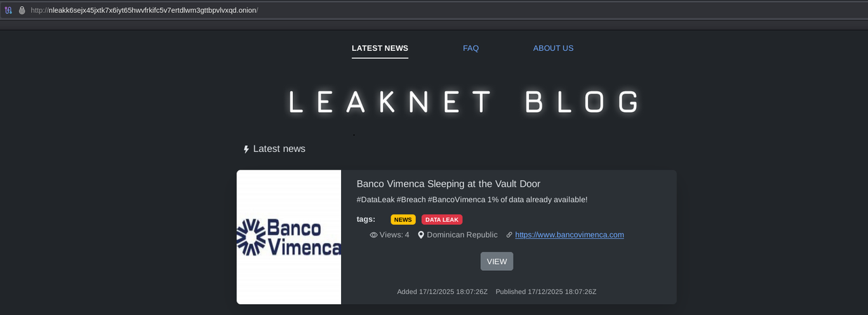868x315 pixels.
Task: Click the location pin icon
Action: coord(421,235)
